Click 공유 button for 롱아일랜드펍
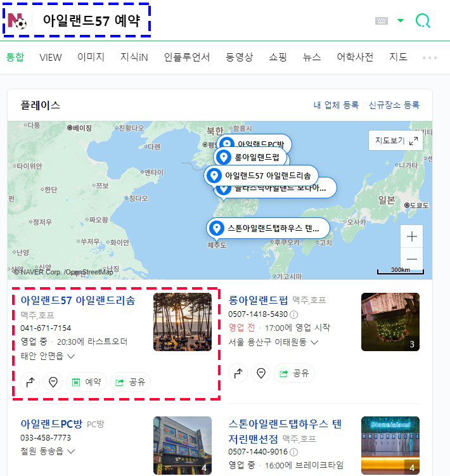Viewport: 450px width, 476px height. tap(294, 373)
